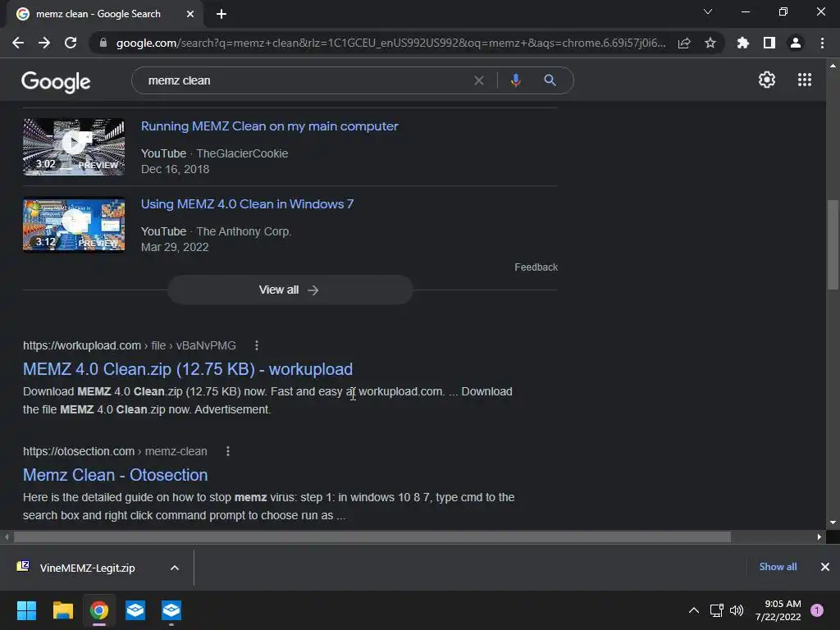Click the workupload.com breadcrumb URL
Image resolution: width=840 pixels, height=630 pixels.
129,345
